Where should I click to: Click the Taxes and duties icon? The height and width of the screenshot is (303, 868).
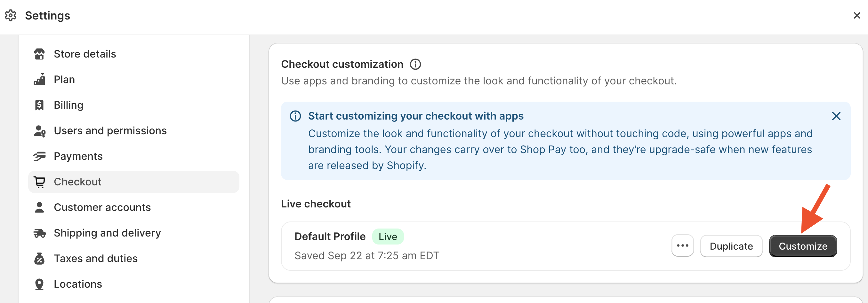tap(39, 259)
